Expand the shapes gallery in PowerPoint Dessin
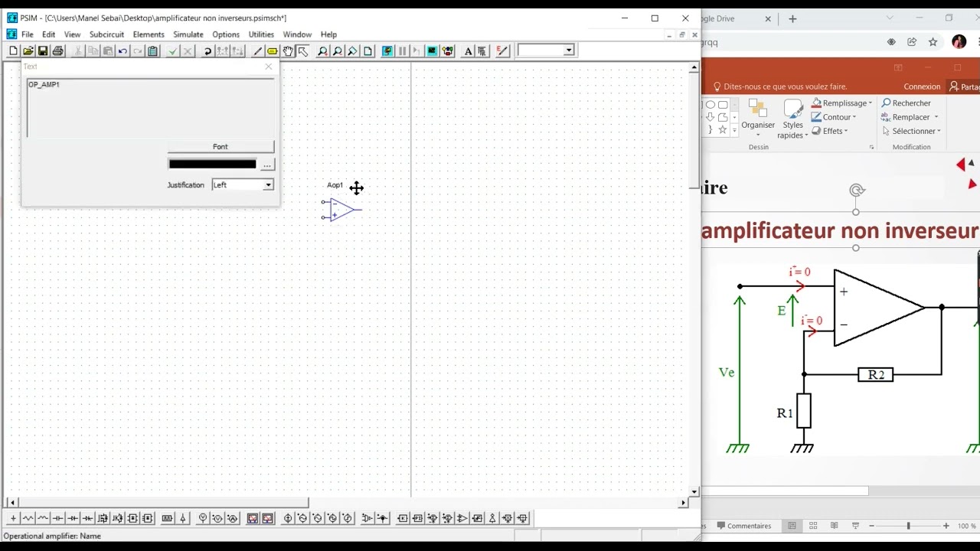 click(734, 131)
